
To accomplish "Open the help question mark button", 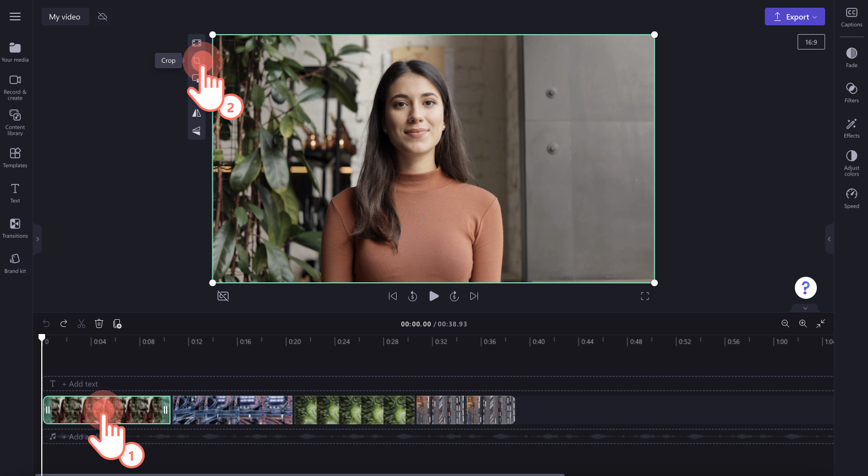I will click(x=805, y=287).
